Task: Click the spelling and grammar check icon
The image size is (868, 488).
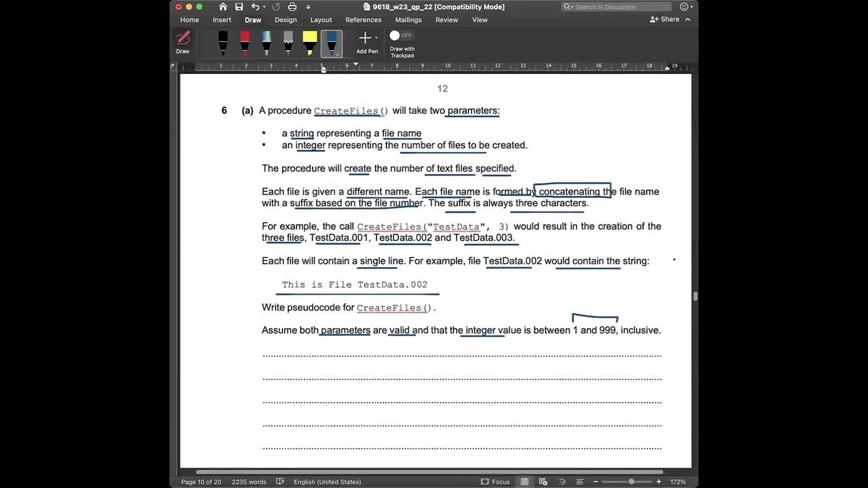Action: coord(280,482)
